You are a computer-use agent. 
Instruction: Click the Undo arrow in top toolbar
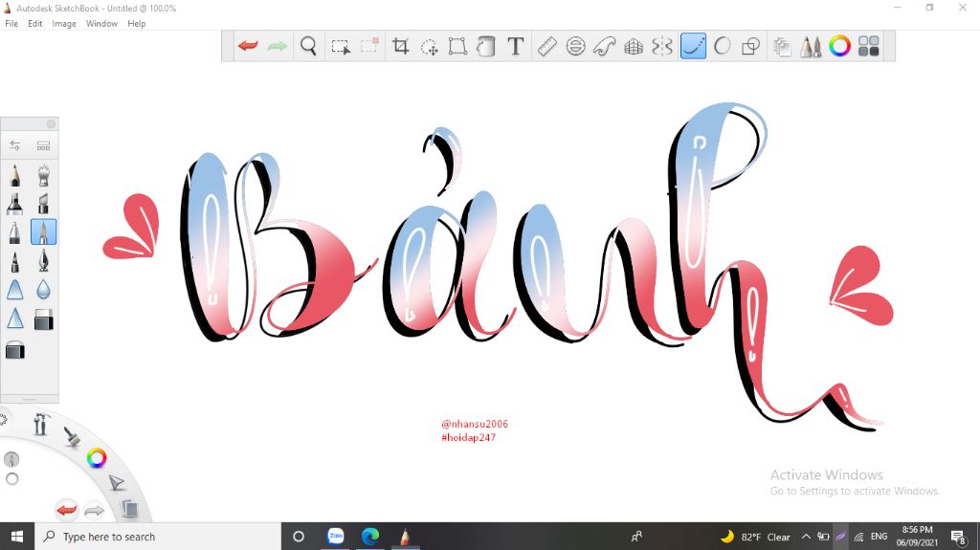(248, 46)
